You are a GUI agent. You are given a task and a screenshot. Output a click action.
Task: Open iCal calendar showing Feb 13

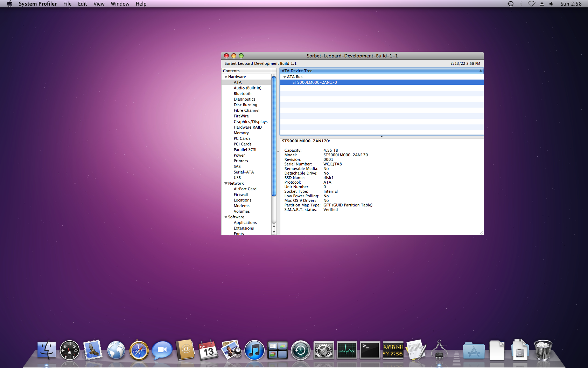(x=208, y=350)
